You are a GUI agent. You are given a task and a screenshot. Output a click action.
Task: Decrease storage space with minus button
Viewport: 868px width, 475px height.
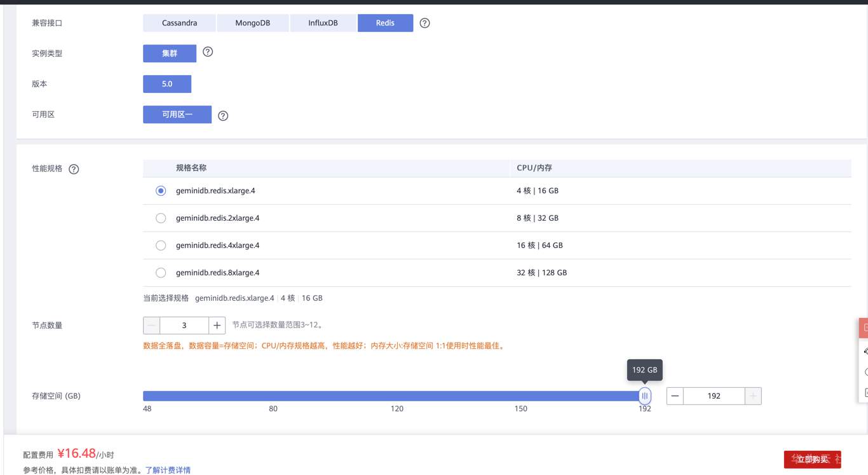point(675,396)
